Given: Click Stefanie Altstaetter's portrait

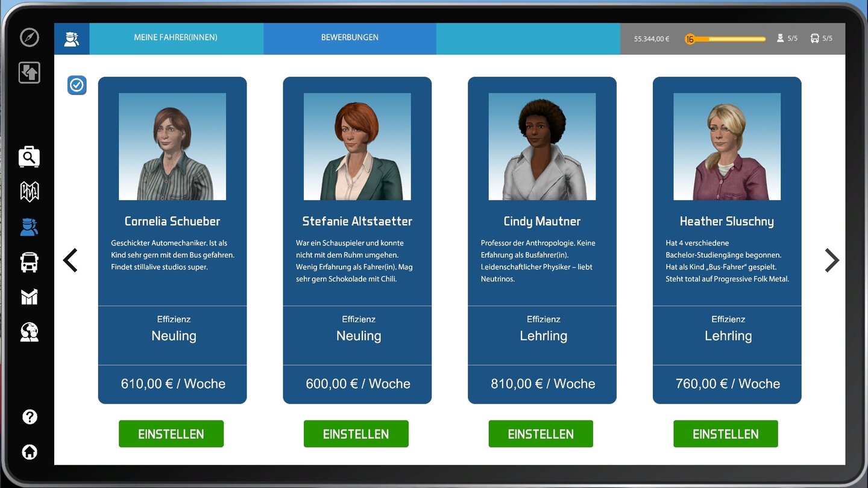Looking at the screenshot, I should point(357,146).
